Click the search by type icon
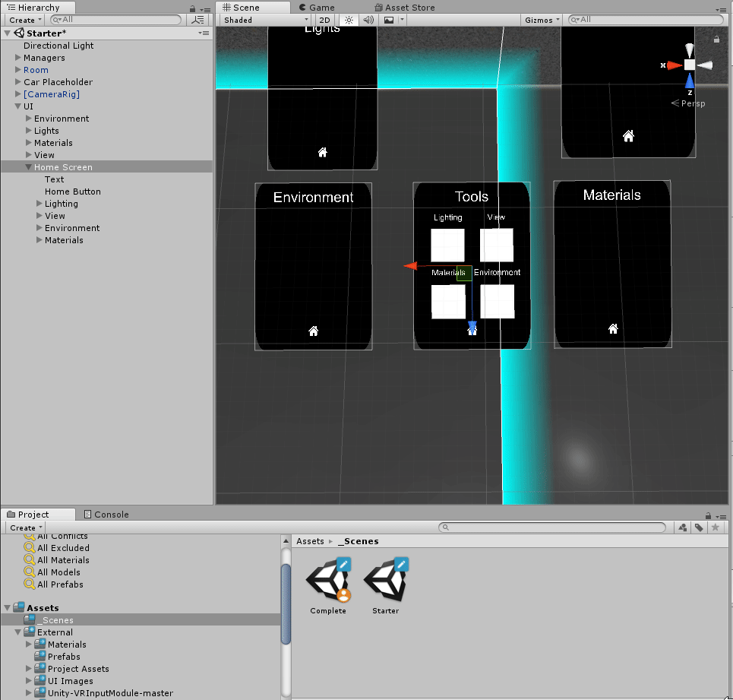The width and height of the screenshot is (733, 700). coord(682,527)
